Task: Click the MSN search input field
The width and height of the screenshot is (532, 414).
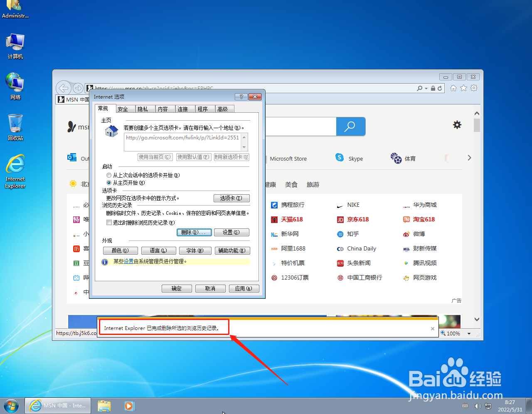Action: [x=300, y=126]
